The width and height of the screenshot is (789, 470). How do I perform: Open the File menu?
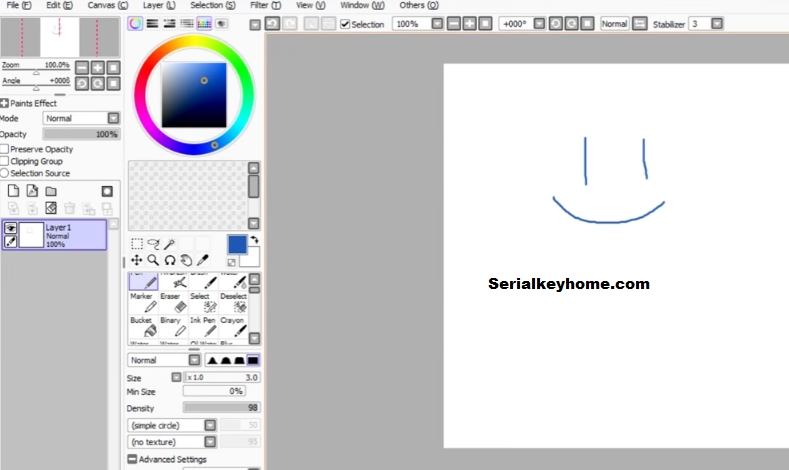(x=19, y=5)
